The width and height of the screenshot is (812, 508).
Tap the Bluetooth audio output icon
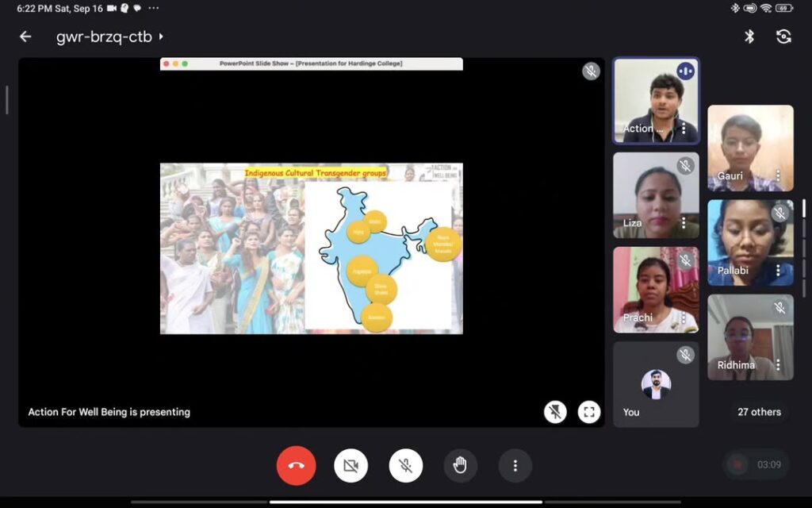749,37
